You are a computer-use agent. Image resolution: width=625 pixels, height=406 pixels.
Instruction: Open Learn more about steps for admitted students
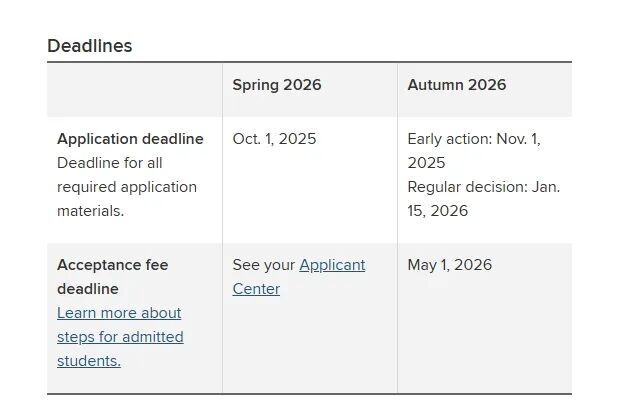[120, 337]
